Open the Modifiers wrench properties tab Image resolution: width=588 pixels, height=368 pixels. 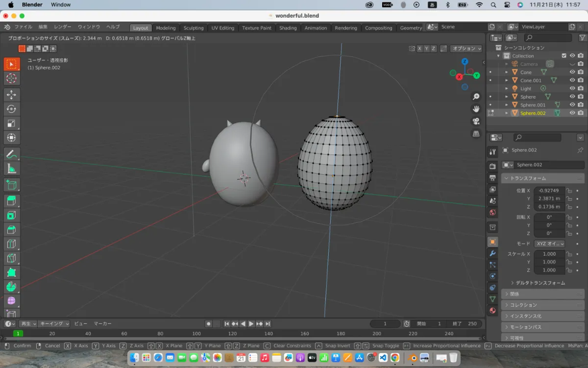(x=492, y=254)
